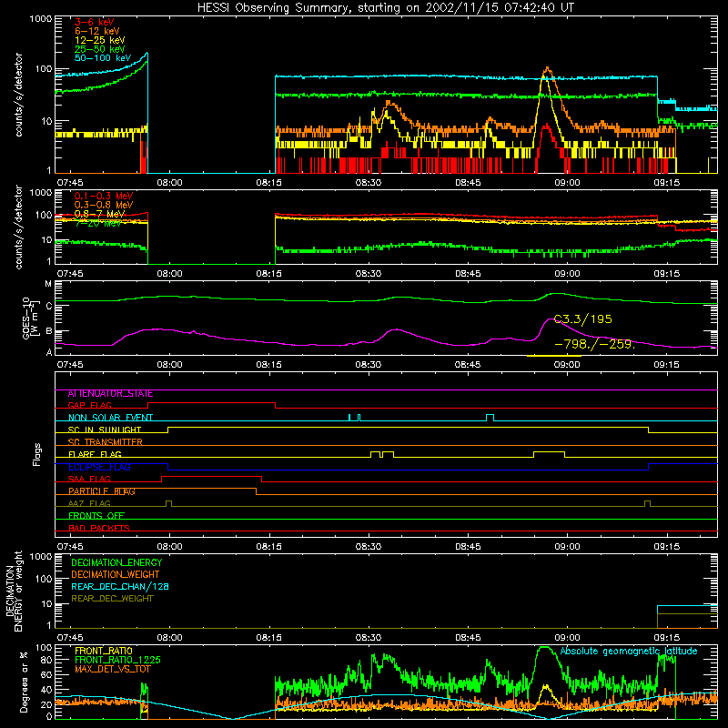
Task: Click the 0.3-0.8 MeV legend label
Action: (104, 205)
